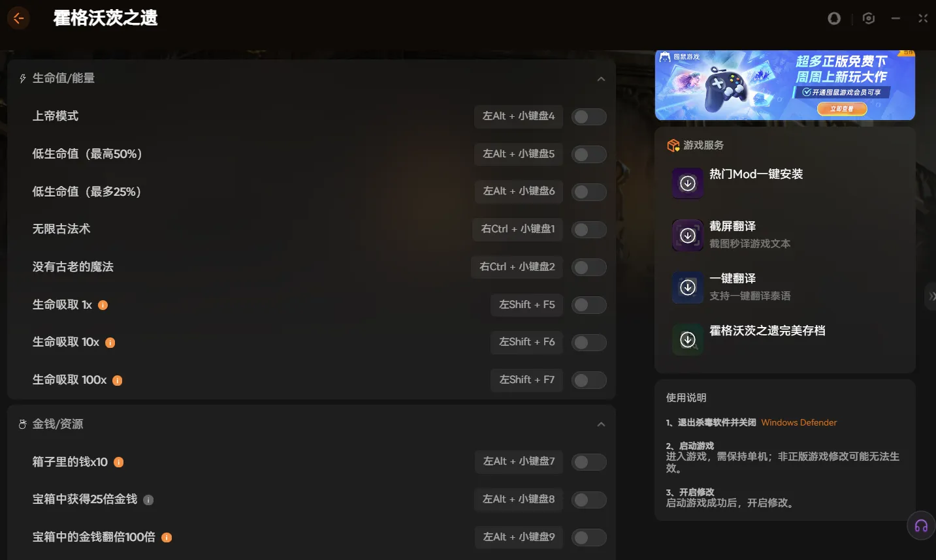
Task: Open the 游戏服务 panel header
Action: (704, 146)
